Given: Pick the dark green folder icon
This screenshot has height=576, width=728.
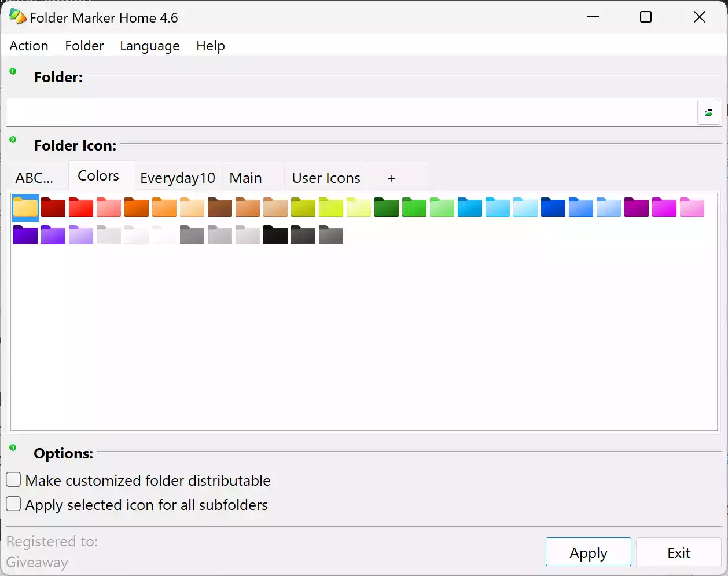Looking at the screenshot, I should 387,208.
